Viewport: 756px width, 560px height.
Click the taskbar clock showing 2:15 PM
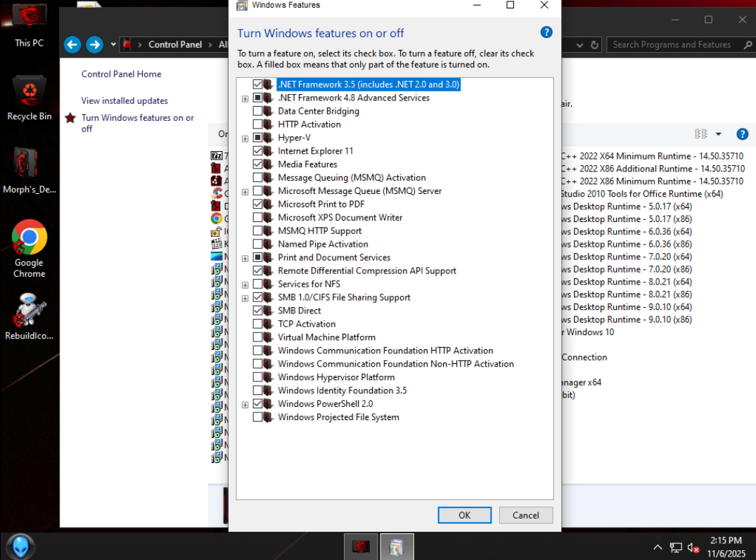click(726, 547)
